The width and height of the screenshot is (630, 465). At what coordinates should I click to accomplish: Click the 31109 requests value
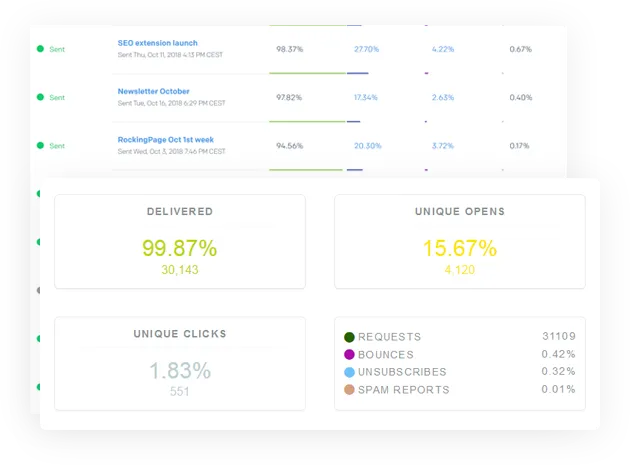click(559, 336)
